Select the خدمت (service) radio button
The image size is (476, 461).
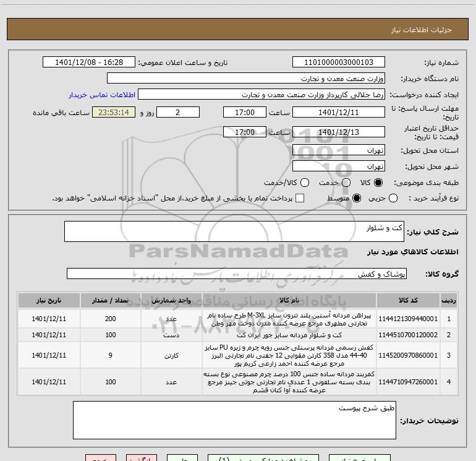tap(346, 183)
